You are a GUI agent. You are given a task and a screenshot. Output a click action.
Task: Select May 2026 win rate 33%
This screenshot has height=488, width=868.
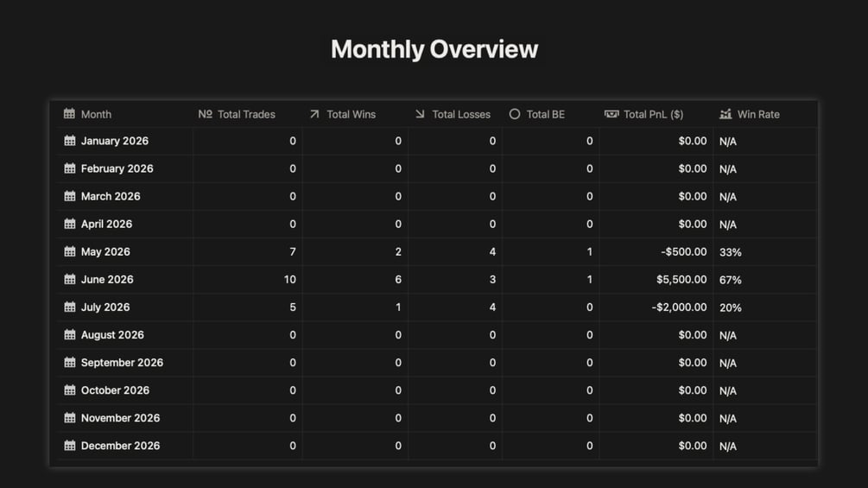730,251
